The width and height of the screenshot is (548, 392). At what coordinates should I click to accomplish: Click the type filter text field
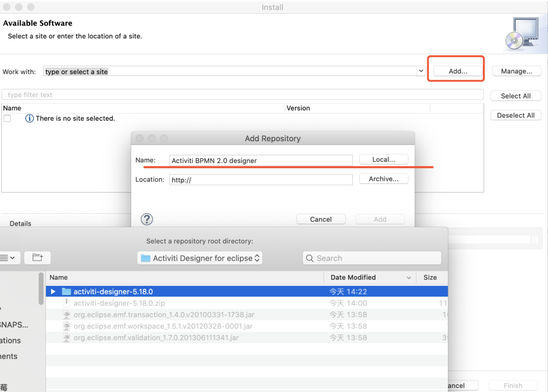tap(242, 95)
